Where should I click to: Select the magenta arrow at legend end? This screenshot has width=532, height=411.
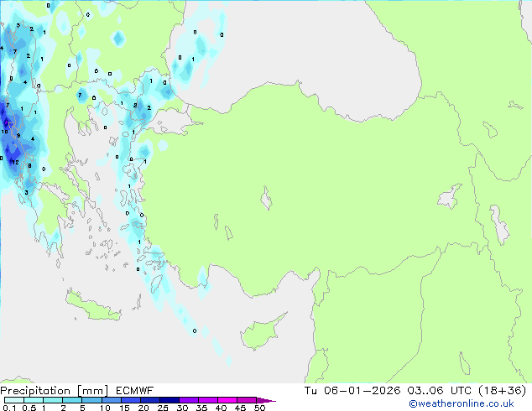point(267,401)
